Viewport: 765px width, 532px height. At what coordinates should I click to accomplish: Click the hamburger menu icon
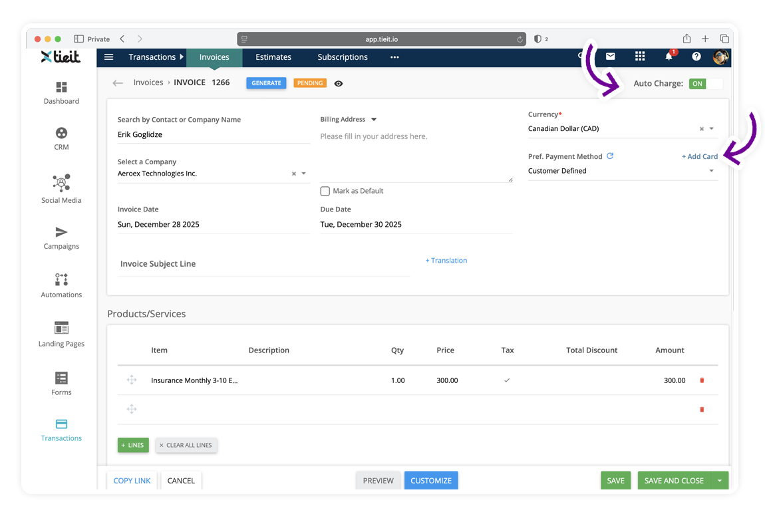pos(109,57)
